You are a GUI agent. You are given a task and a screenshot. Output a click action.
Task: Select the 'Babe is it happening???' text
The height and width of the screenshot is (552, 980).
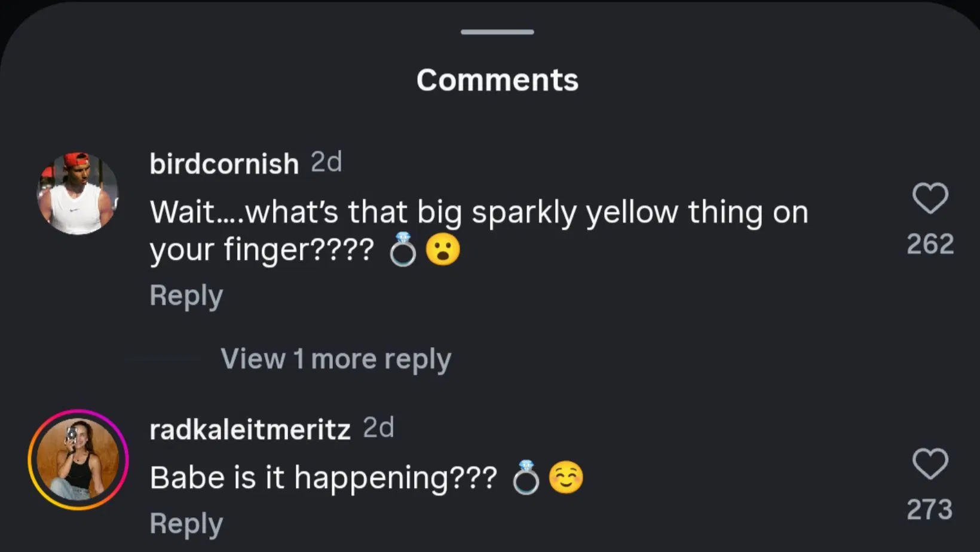pos(323,478)
